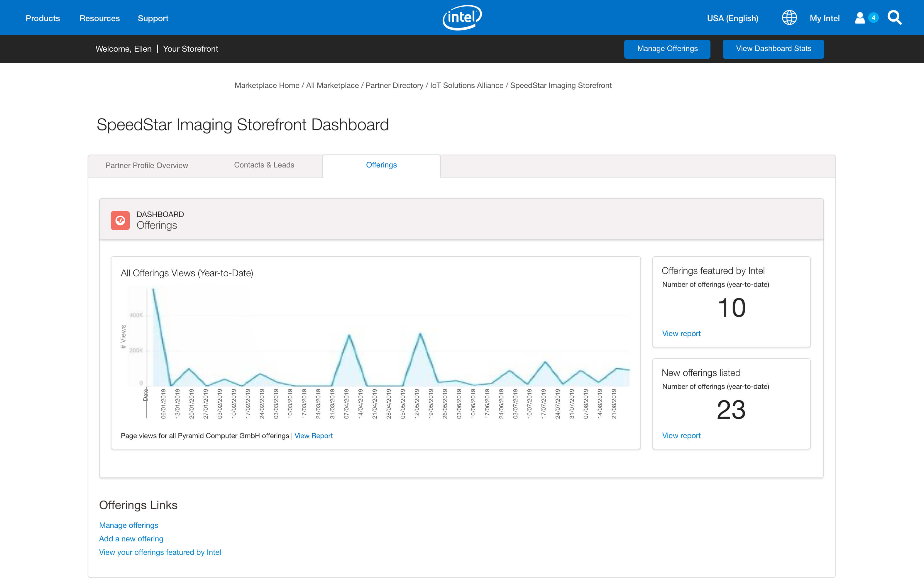Viewport: 924px width, 578px height.
Task: Navigate to IoT Solutions Alliance breadcrumb
Action: click(x=467, y=86)
